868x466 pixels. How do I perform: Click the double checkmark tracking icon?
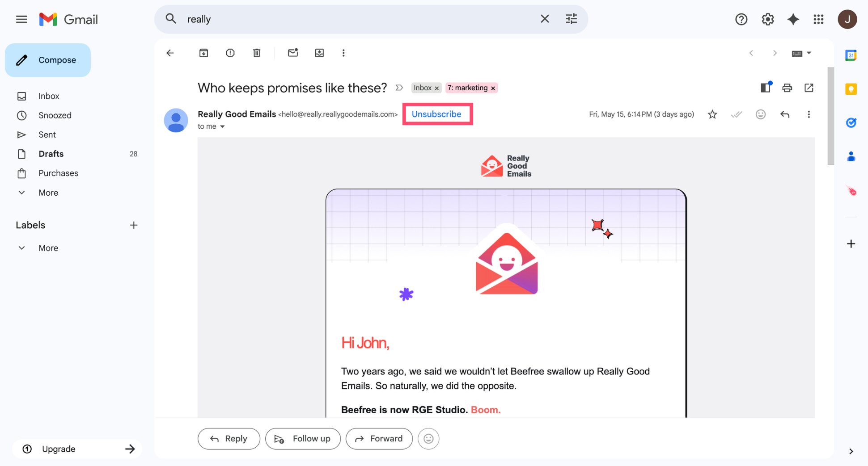(737, 114)
